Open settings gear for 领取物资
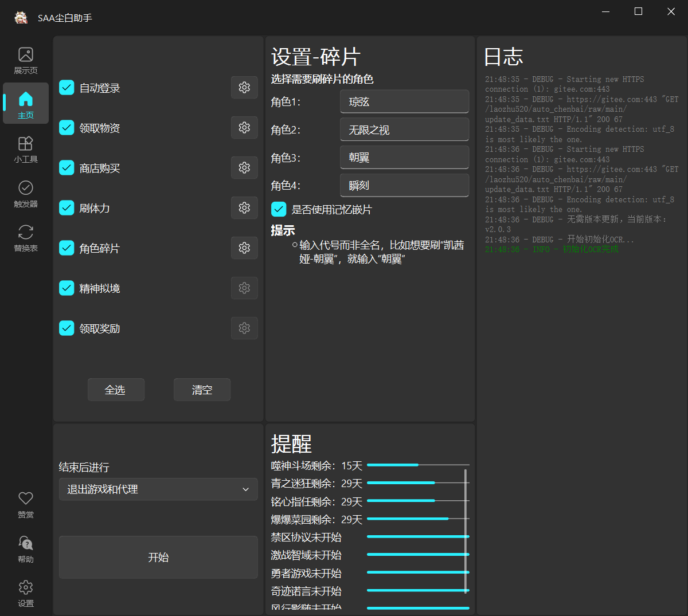The width and height of the screenshot is (688, 616). coord(244,127)
